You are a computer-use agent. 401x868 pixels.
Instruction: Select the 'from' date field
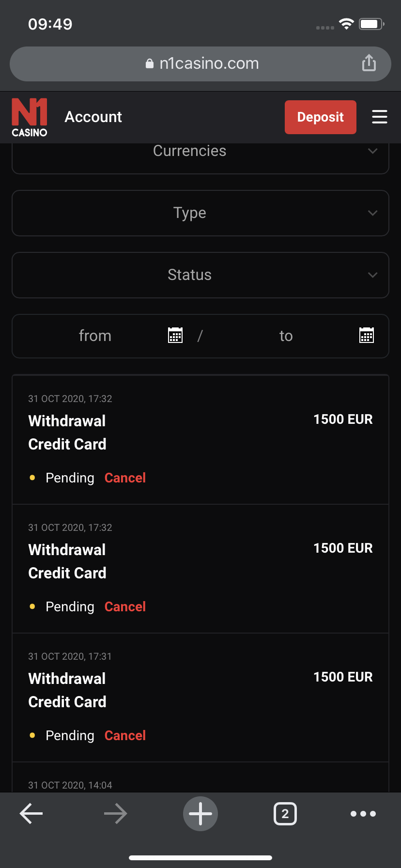pyautogui.click(x=95, y=336)
